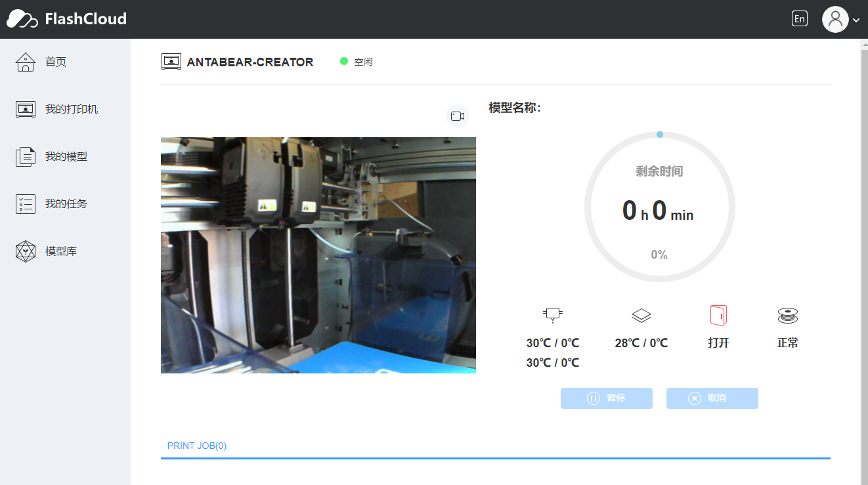The image size is (868, 485).
Task: Open the user avatar profile icon
Action: pos(835,19)
